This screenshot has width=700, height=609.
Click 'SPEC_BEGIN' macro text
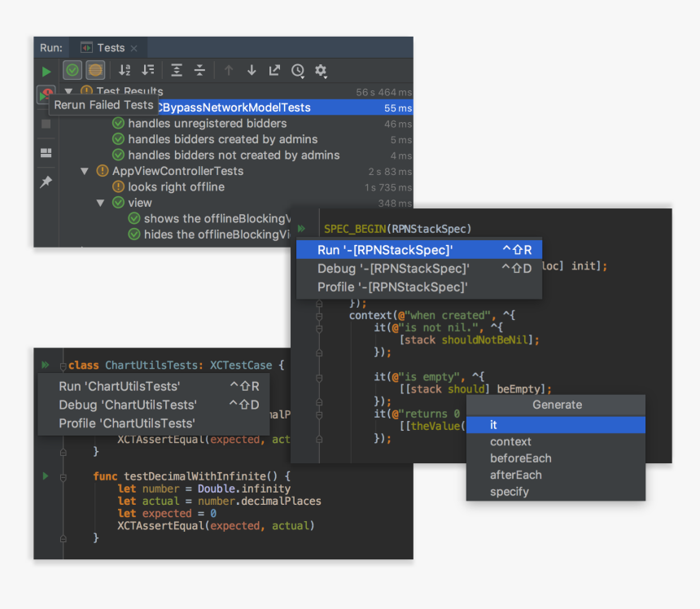coord(355,229)
